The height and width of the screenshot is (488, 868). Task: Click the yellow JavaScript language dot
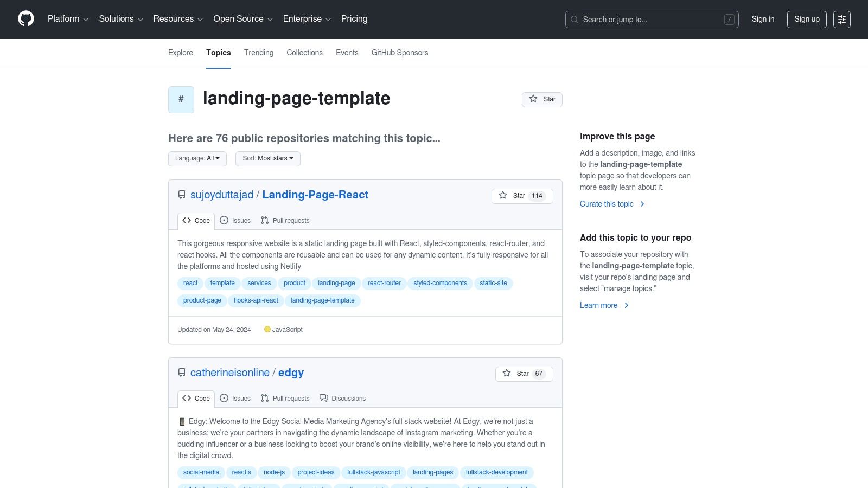click(x=267, y=329)
